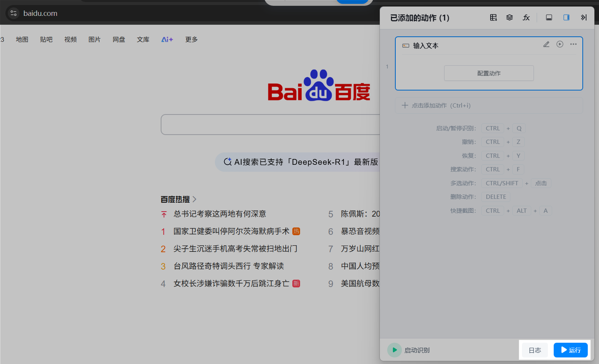Open 总书记考察这两地有何深意
Image resolution: width=599 pixels, height=364 pixels.
tap(220, 214)
